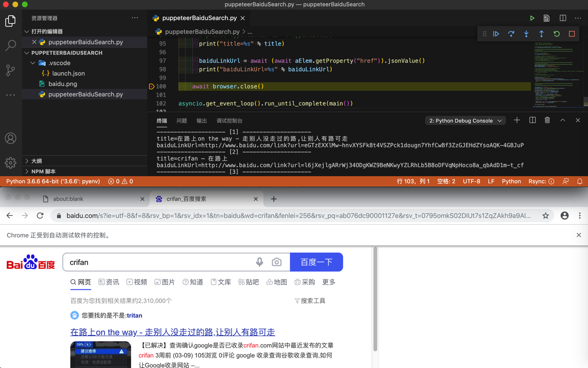Click UTF-8 encoding in status bar
Viewport: 588px width, 368px height.
coord(471,181)
